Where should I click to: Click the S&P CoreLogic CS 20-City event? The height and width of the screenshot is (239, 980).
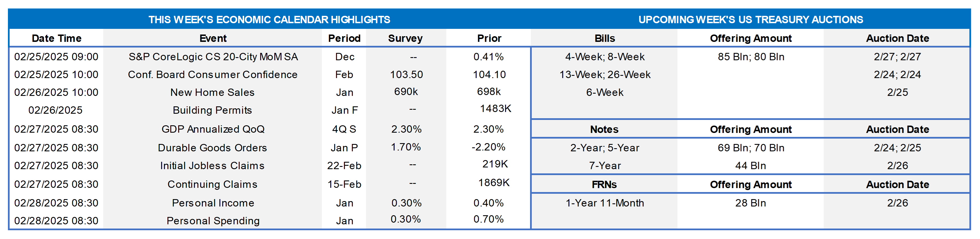click(213, 57)
